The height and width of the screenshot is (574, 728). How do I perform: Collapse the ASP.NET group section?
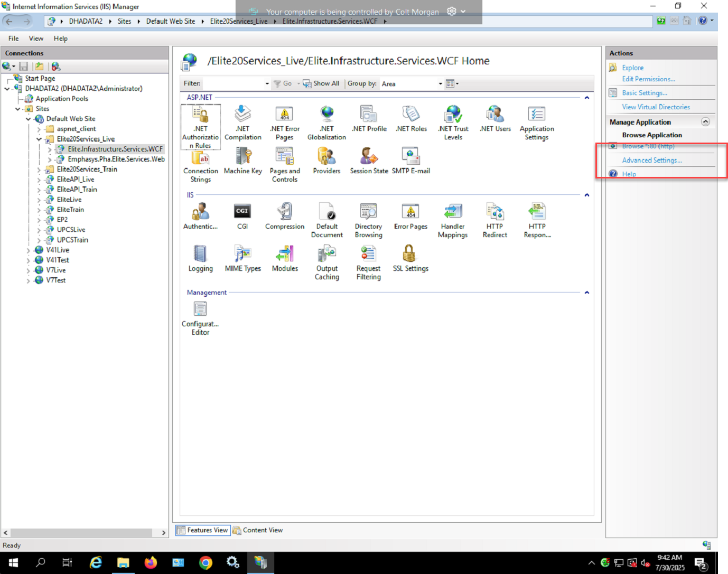(x=586, y=98)
